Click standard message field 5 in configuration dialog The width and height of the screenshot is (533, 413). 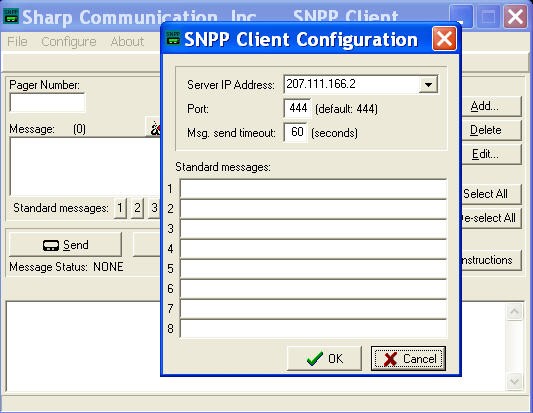coord(313,269)
